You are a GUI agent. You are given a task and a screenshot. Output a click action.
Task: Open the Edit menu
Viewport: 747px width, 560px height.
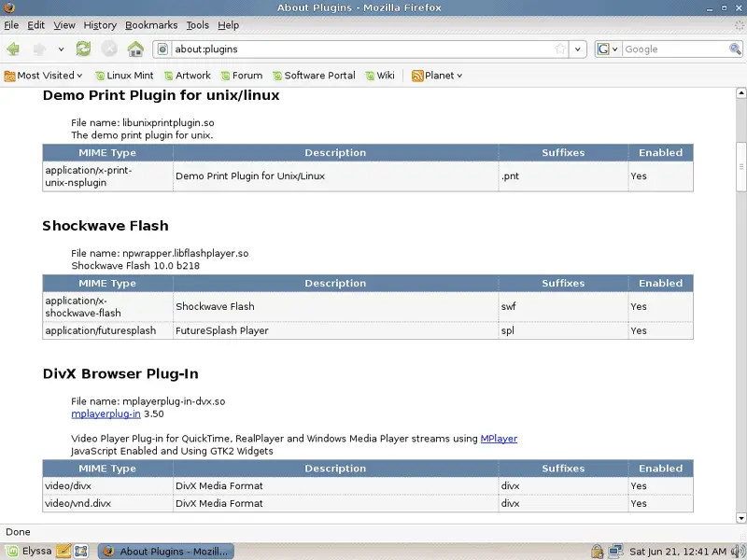(x=35, y=25)
